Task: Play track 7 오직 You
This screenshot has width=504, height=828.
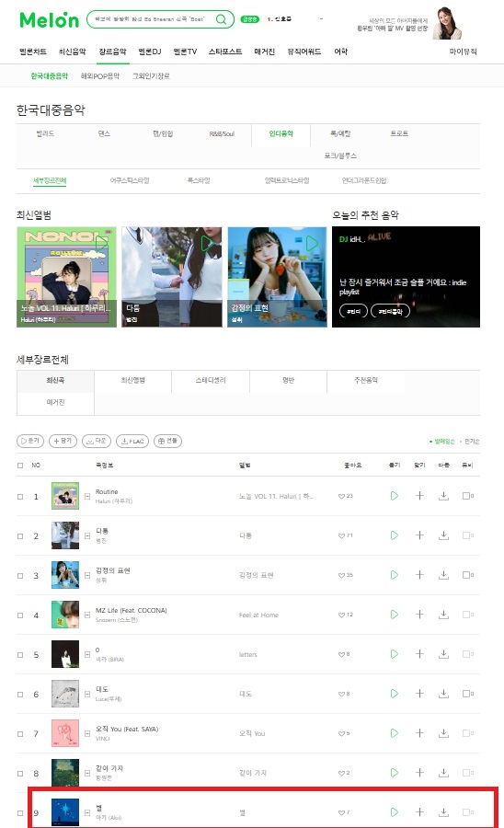Action: 394,733
